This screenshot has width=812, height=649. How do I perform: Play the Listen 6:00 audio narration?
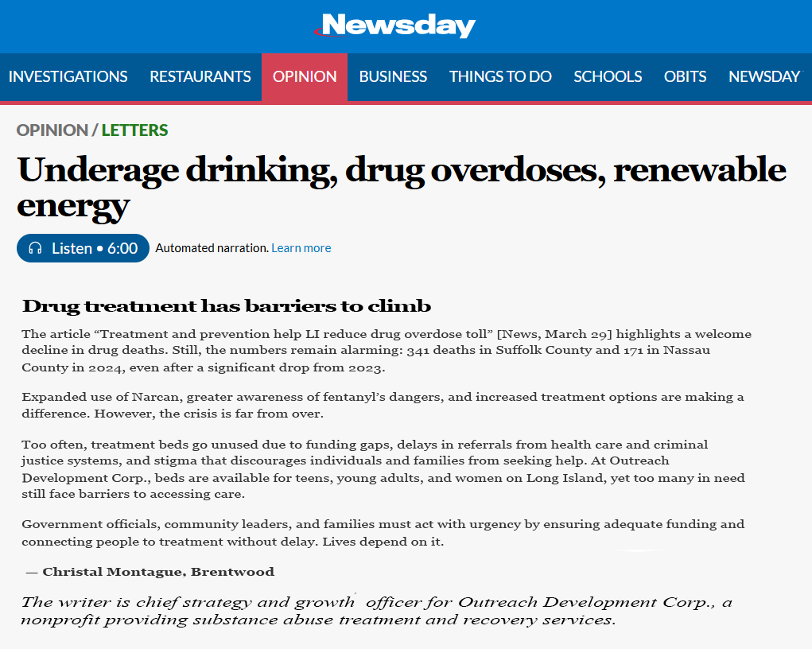[83, 248]
